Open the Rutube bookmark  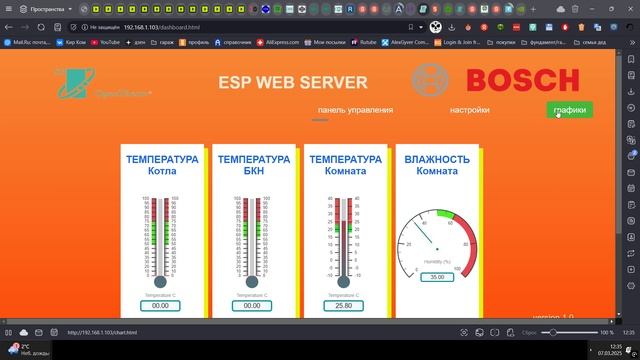tap(364, 42)
